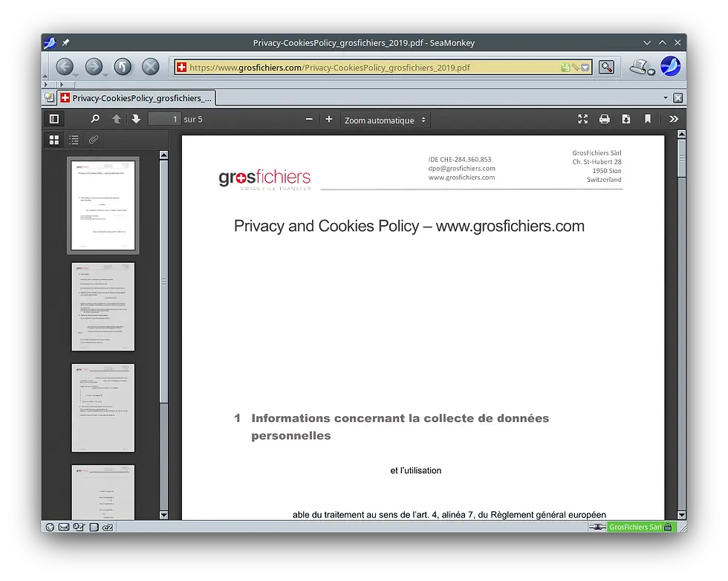Open the list all tabs dropdown
The width and height of the screenshot is (728, 581).
click(666, 97)
